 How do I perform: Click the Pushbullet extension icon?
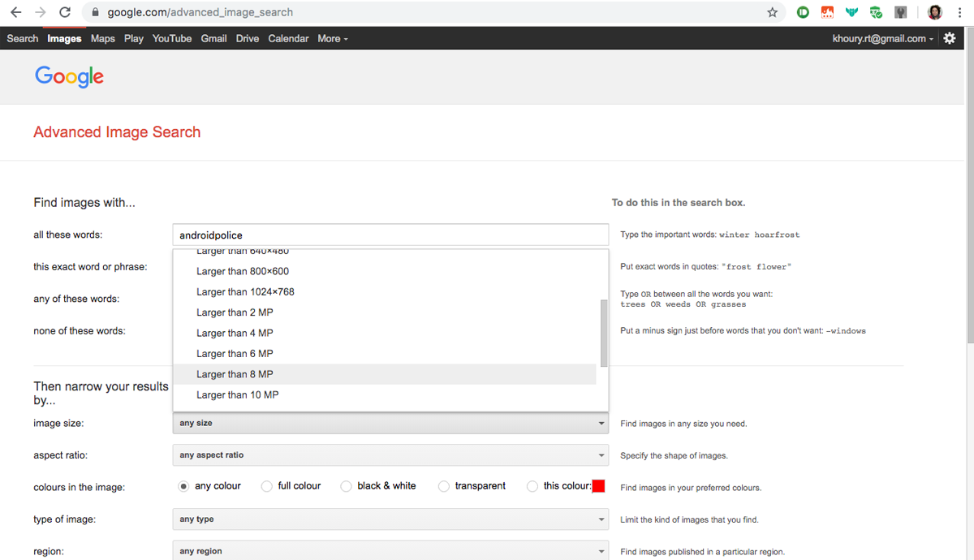803,12
